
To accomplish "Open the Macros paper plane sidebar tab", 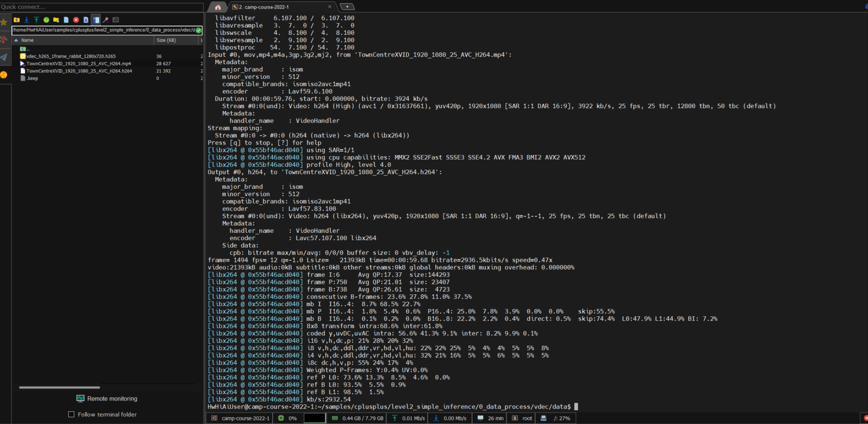I will pyautogui.click(x=4, y=57).
